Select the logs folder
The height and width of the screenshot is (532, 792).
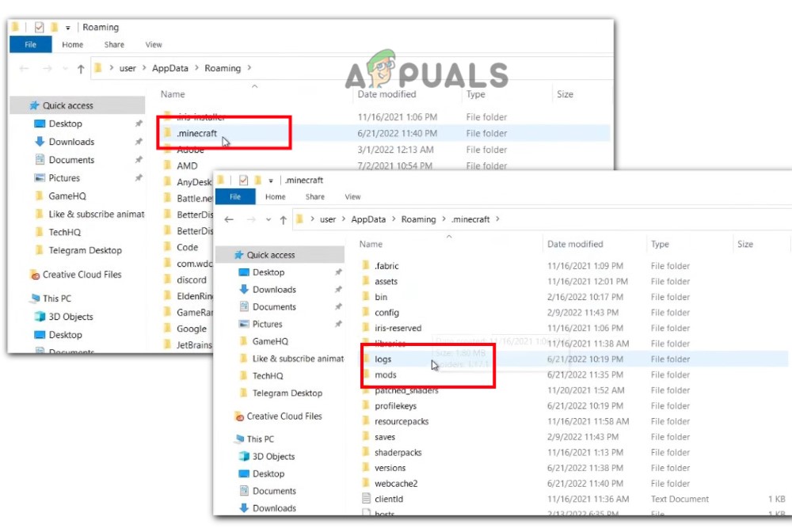click(x=383, y=359)
